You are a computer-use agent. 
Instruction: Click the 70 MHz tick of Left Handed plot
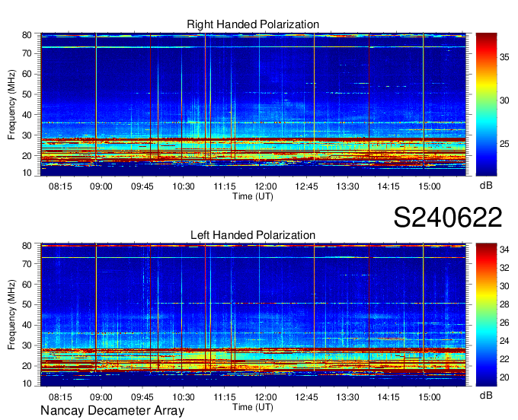27,263
